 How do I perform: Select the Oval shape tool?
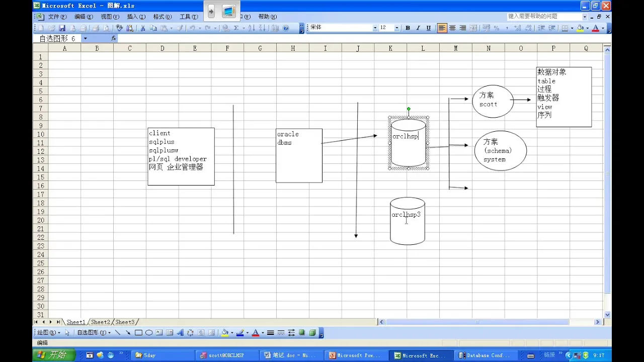click(149, 333)
